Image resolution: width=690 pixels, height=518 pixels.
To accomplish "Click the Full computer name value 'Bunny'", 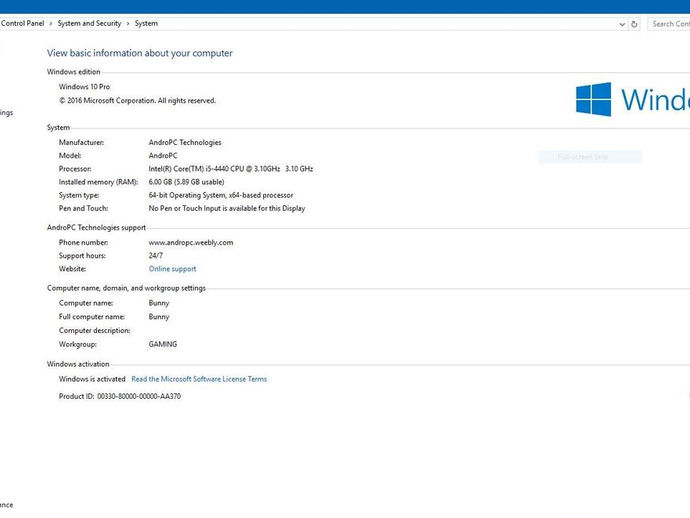I will point(159,317).
